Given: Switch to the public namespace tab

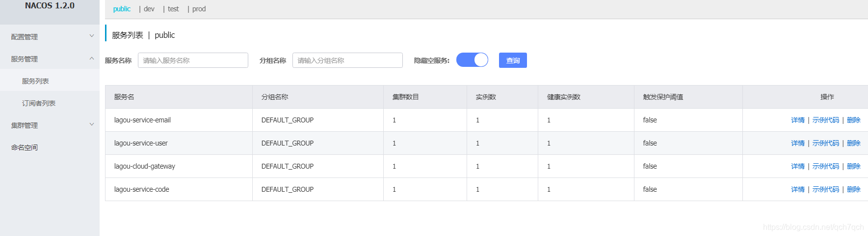Looking at the screenshot, I should point(122,9).
